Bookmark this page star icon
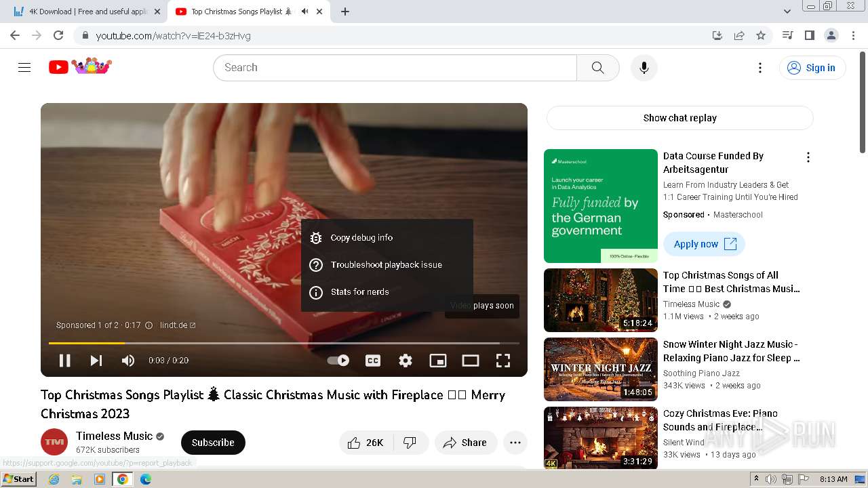The width and height of the screenshot is (868, 488). pyautogui.click(x=761, y=35)
